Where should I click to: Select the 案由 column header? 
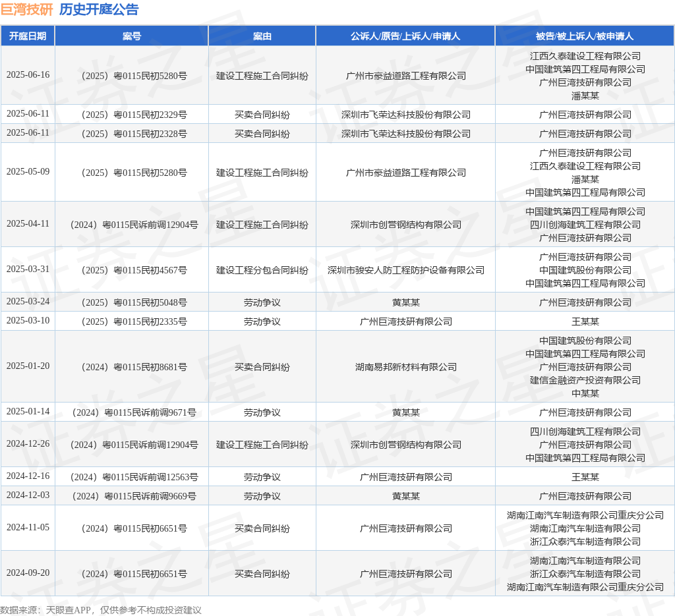pyautogui.click(x=262, y=36)
